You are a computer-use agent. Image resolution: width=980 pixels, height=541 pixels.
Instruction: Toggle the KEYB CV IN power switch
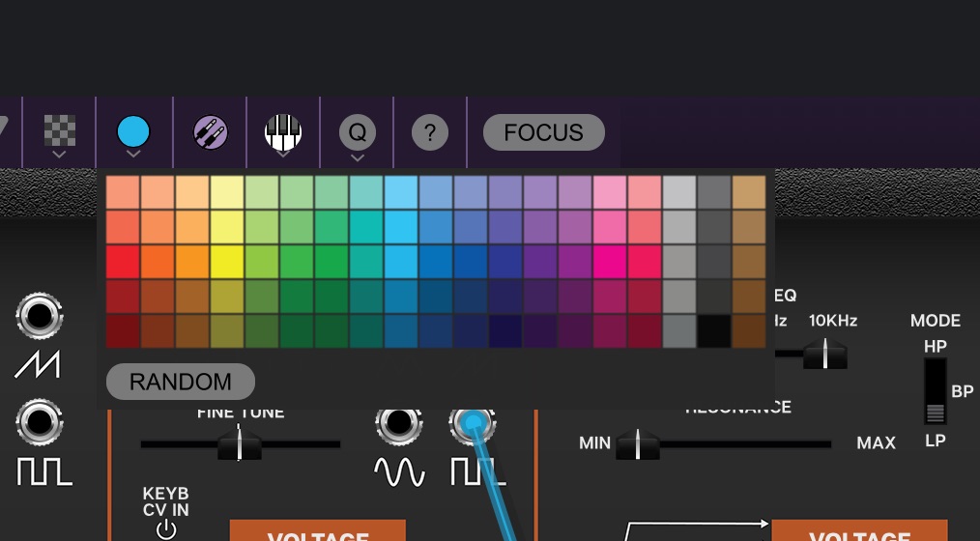[x=166, y=528]
